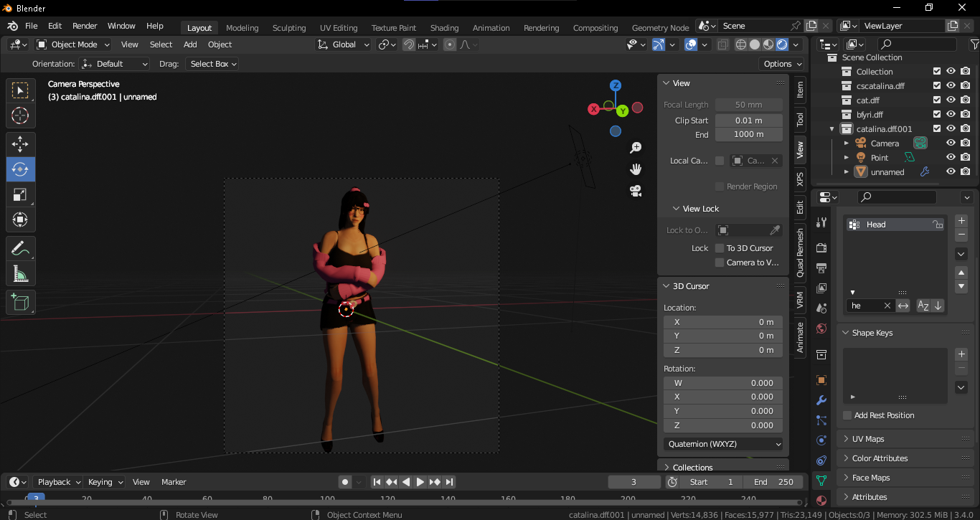Enable Camera to View checkbox
980x520 pixels.
point(720,263)
